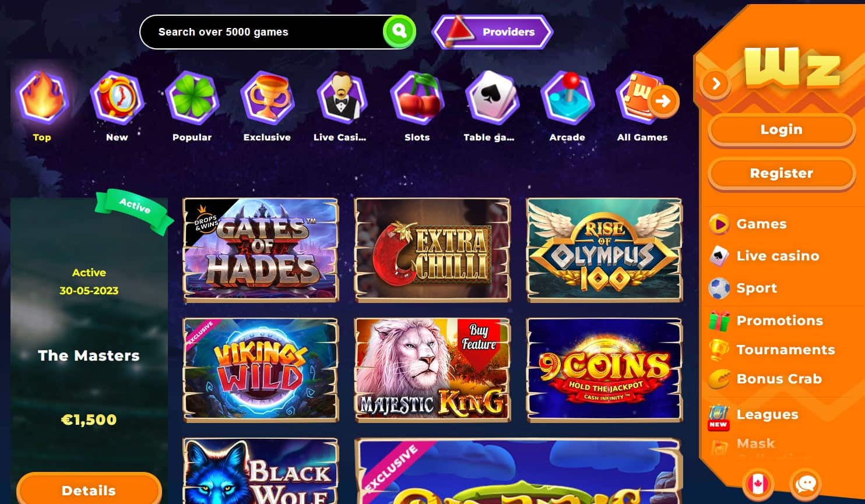
Task: Click the All Games orange arrow
Action: point(663,101)
